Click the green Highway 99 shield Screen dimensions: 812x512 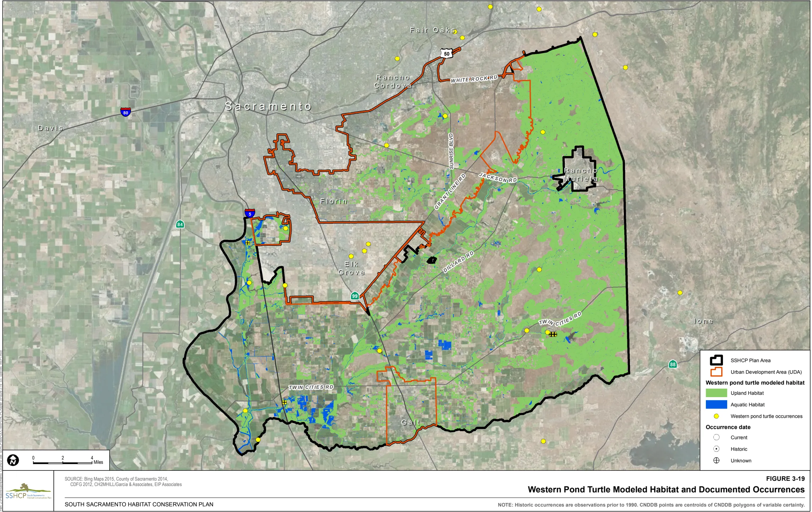355,296
